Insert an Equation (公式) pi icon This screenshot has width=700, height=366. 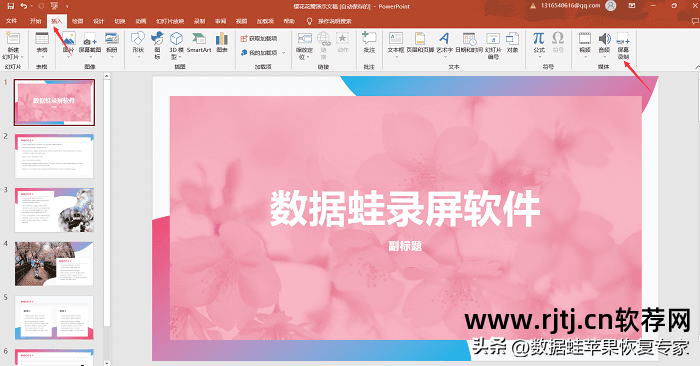click(539, 38)
